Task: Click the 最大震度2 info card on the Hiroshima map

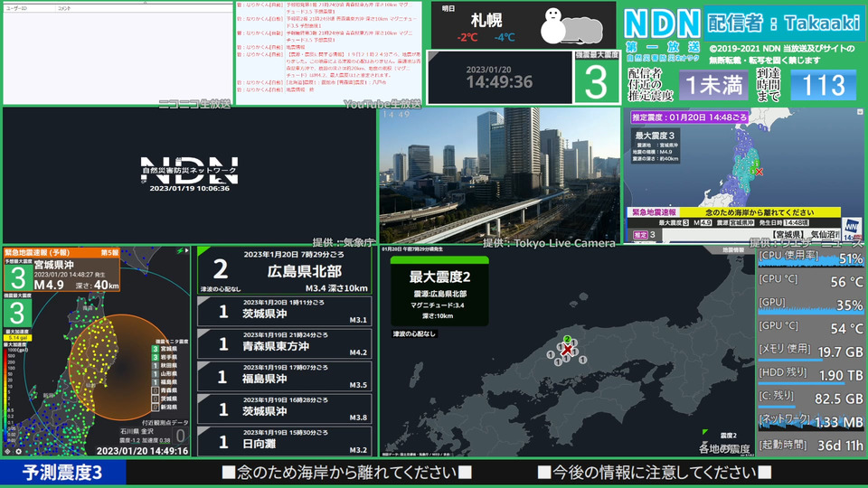Action: coord(439,292)
